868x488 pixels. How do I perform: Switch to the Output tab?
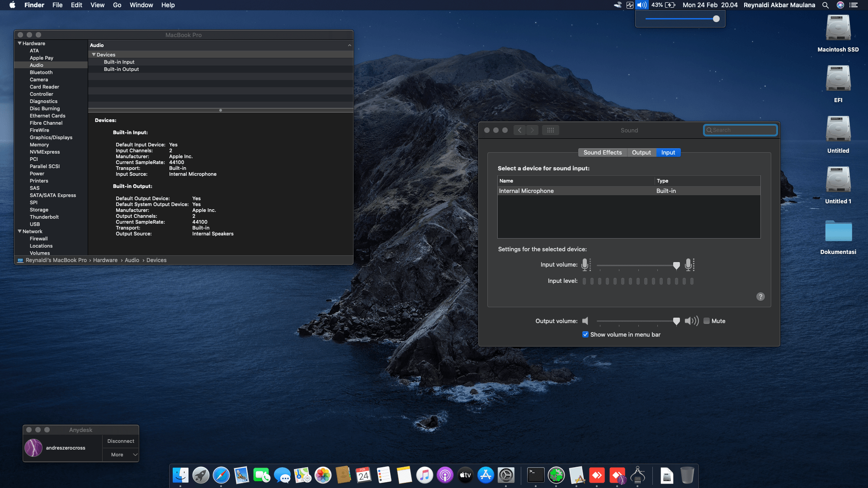[641, 153]
